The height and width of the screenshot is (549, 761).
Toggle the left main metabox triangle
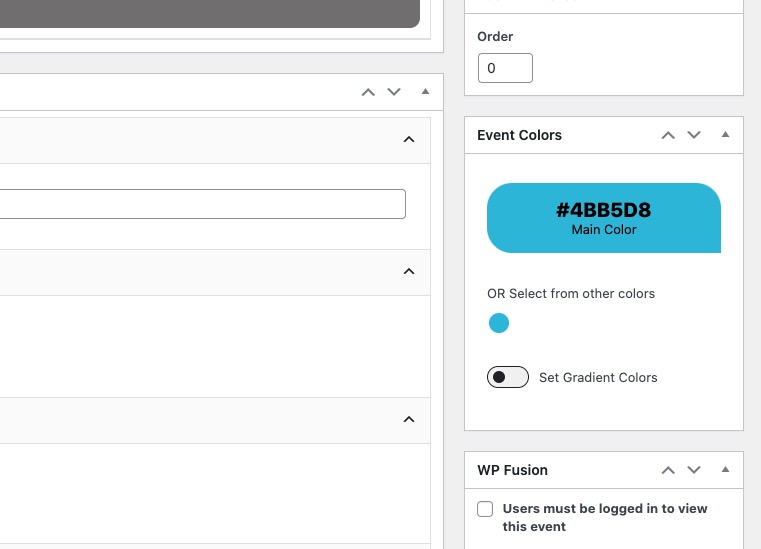[x=426, y=91]
